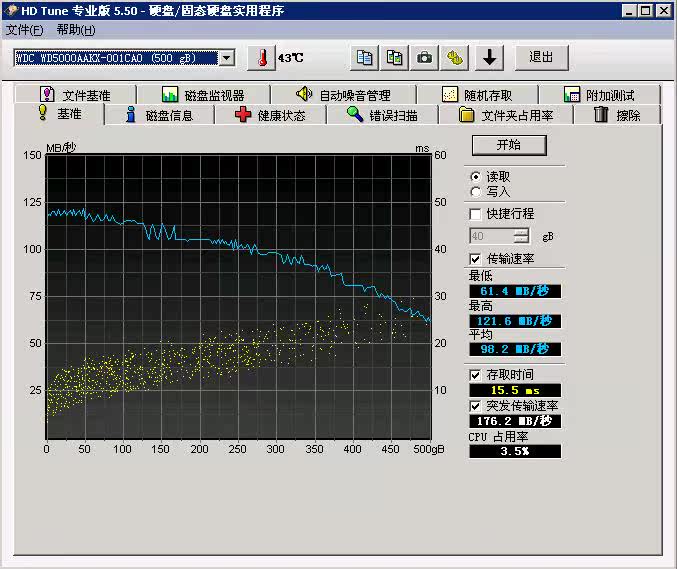Click the 文件基准 tab icon
This screenshot has height=569, width=677.
[x=47, y=94]
